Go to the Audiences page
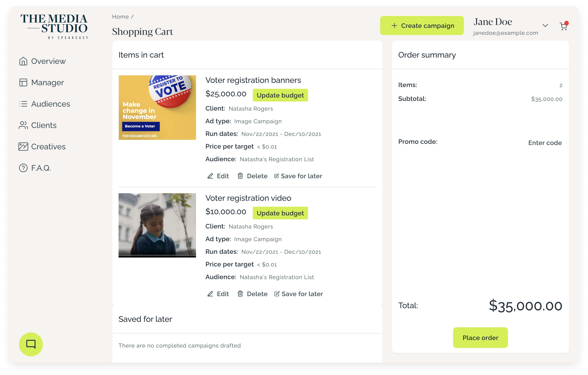588x375 pixels. pyautogui.click(x=51, y=104)
